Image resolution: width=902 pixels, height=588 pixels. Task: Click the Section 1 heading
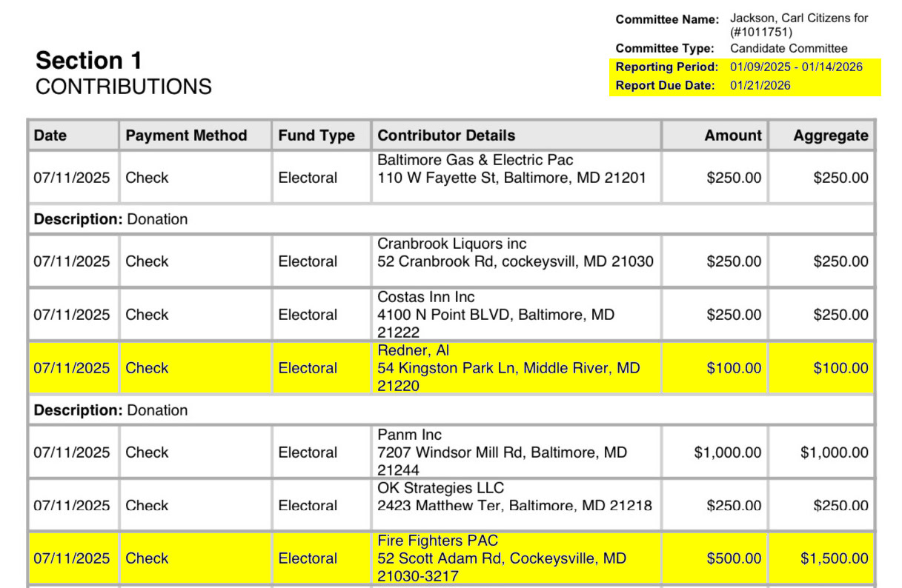click(89, 60)
